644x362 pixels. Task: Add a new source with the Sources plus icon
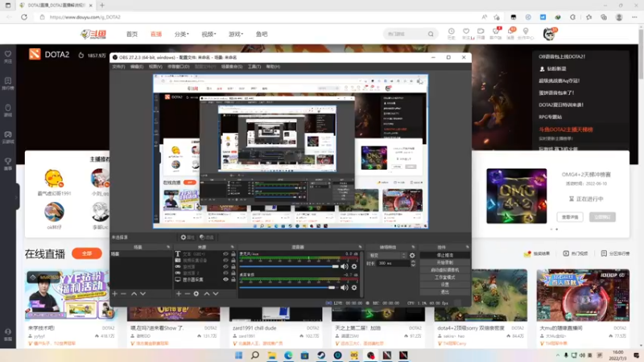click(179, 294)
